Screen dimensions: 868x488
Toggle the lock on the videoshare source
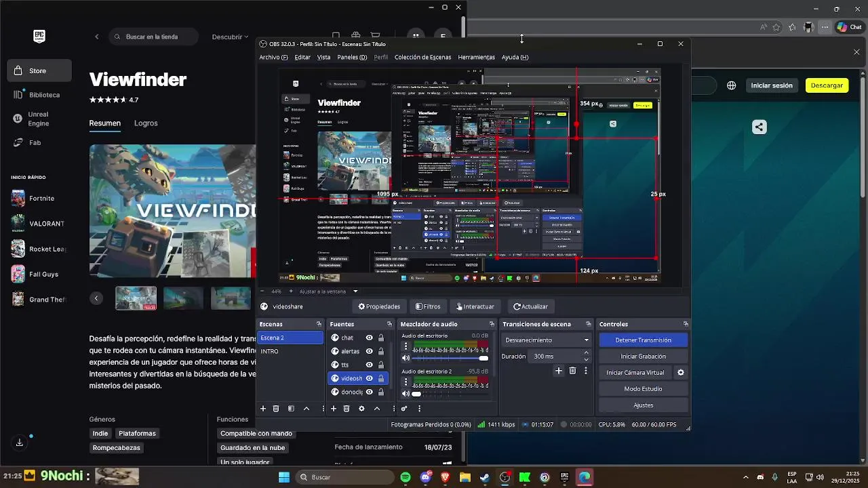pos(381,378)
